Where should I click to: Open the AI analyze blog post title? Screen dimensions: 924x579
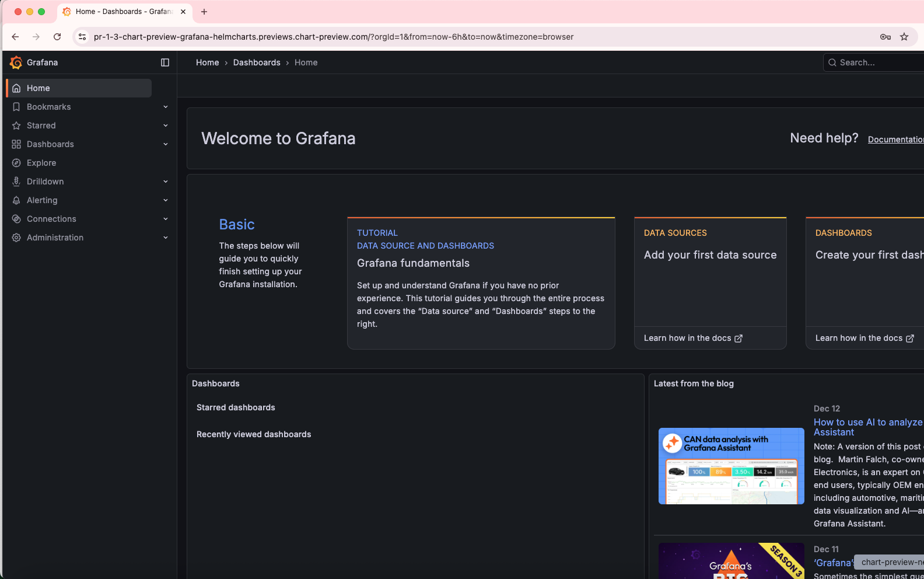pyautogui.click(x=869, y=427)
